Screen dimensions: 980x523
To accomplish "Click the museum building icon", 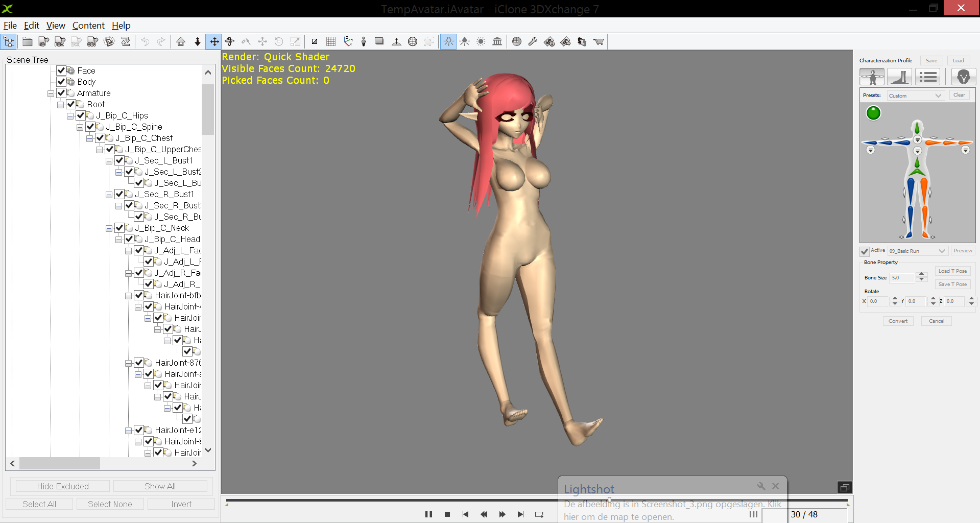I will (497, 42).
